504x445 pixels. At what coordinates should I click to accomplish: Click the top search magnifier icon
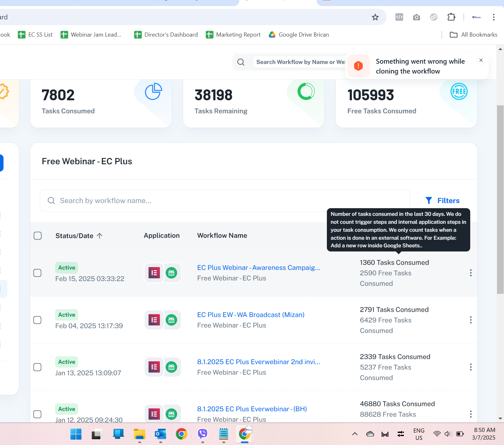click(241, 62)
